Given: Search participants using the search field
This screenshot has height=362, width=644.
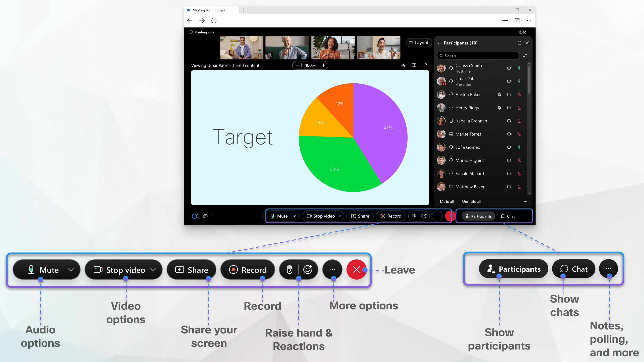Looking at the screenshot, I should point(479,55).
